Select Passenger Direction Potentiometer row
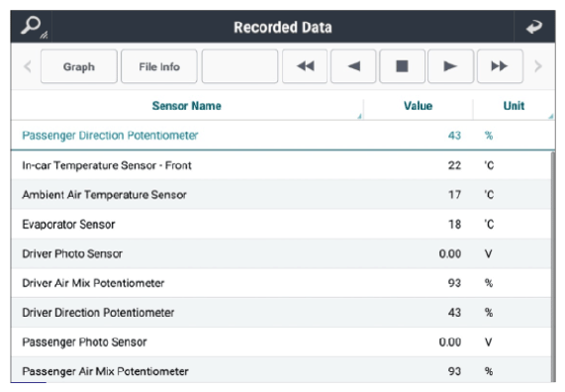565x392 pixels. (283, 136)
